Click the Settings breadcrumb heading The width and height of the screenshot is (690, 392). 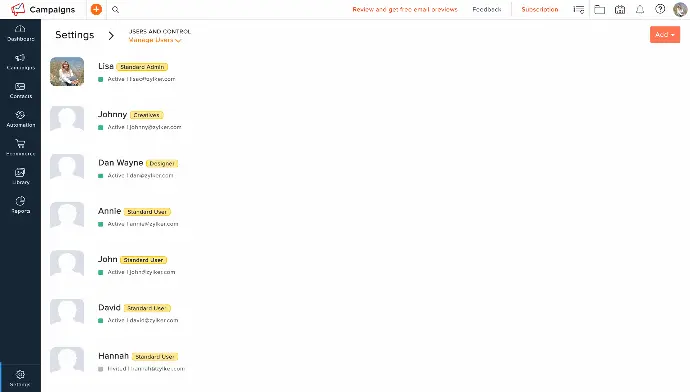[74, 35]
